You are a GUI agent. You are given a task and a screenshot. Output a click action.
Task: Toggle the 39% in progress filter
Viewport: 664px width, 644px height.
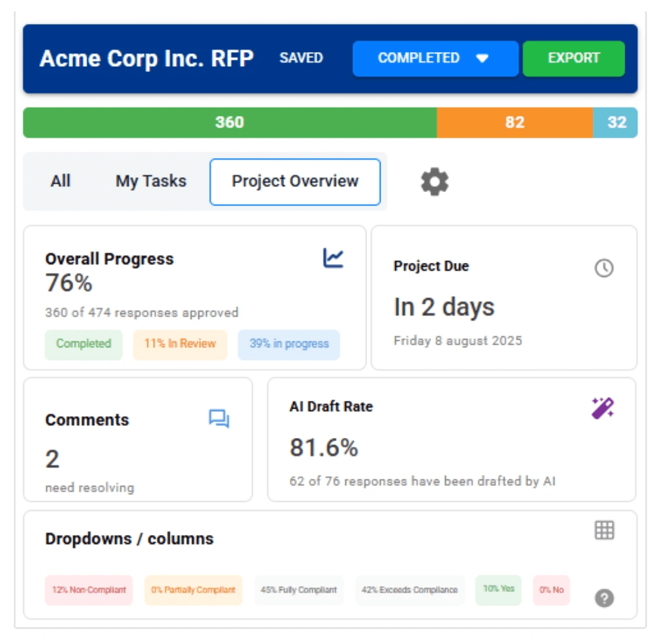coord(288,344)
